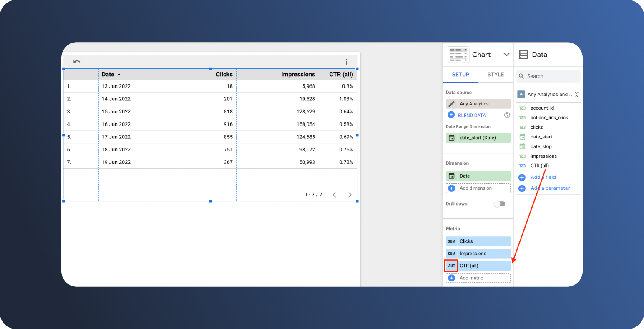The height and width of the screenshot is (329, 644).
Task: Click the Data panel icon
Action: pos(523,54)
